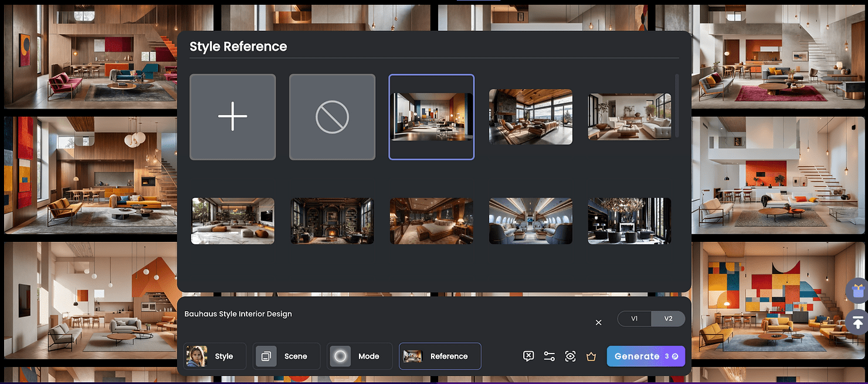
Task: Click the eye scan icon
Action: point(570,356)
